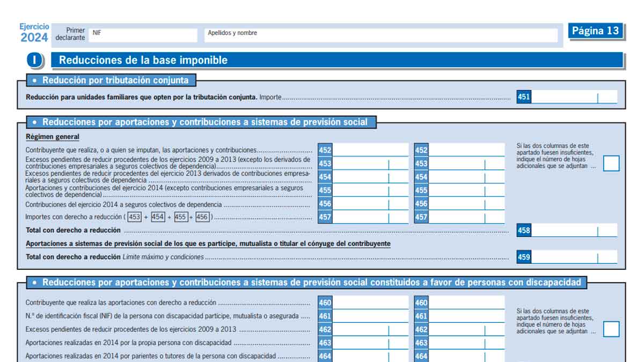The width and height of the screenshot is (644, 362).
Task: Click the Reducciones de la base imponible header
Action: pos(337,60)
